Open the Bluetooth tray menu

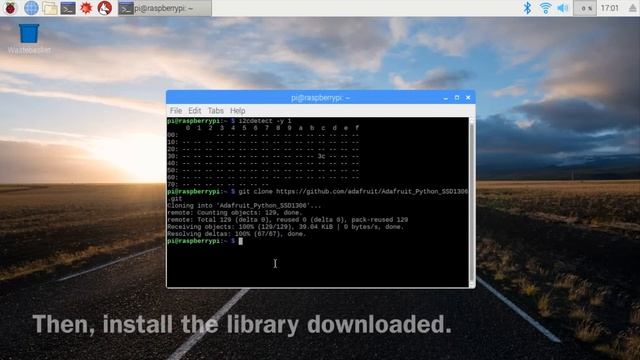[x=527, y=8]
